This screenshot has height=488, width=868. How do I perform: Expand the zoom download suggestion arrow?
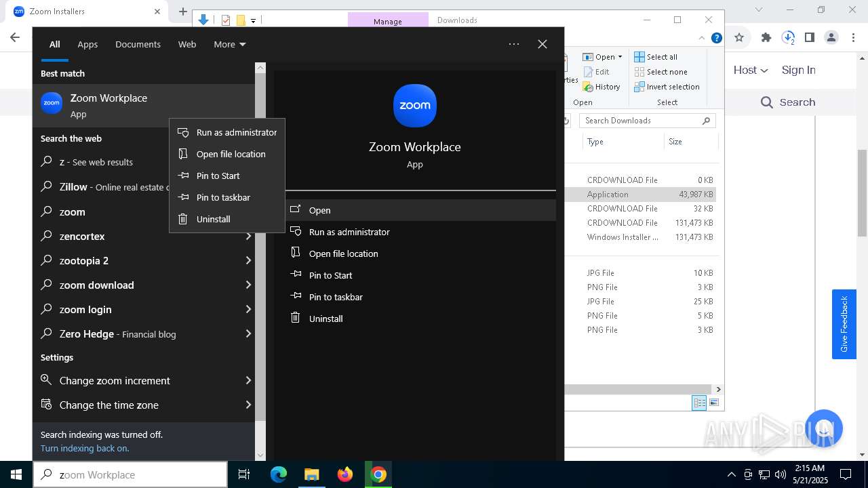[x=248, y=285]
